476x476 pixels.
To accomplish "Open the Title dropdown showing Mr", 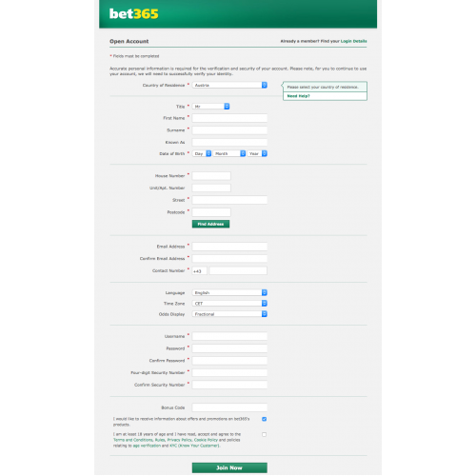I will tap(210, 107).
